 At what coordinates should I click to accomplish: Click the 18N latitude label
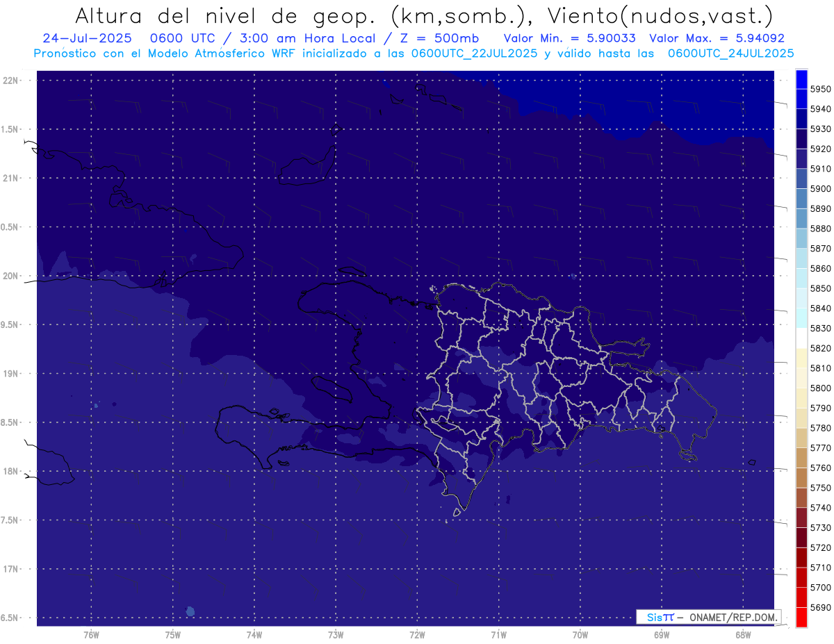pos(11,471)
